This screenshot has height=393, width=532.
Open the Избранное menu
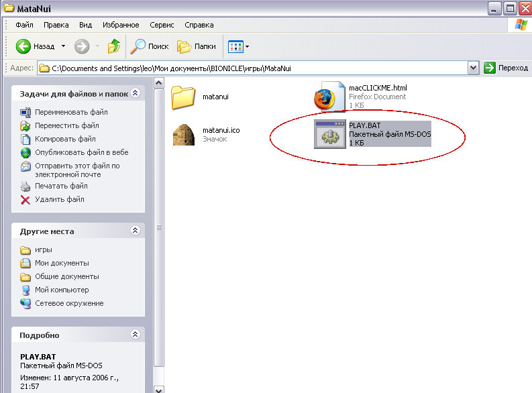coord(121,25)
